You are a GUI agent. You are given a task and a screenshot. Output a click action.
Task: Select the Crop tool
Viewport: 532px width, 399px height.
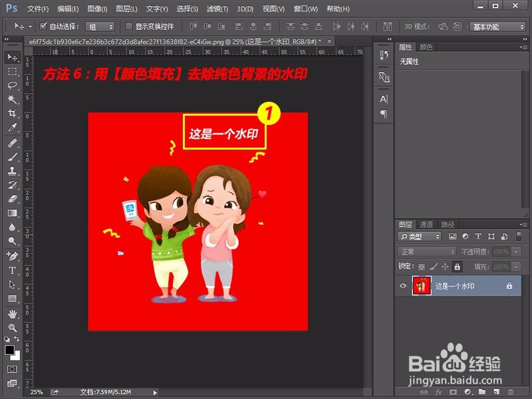[12, 113]
